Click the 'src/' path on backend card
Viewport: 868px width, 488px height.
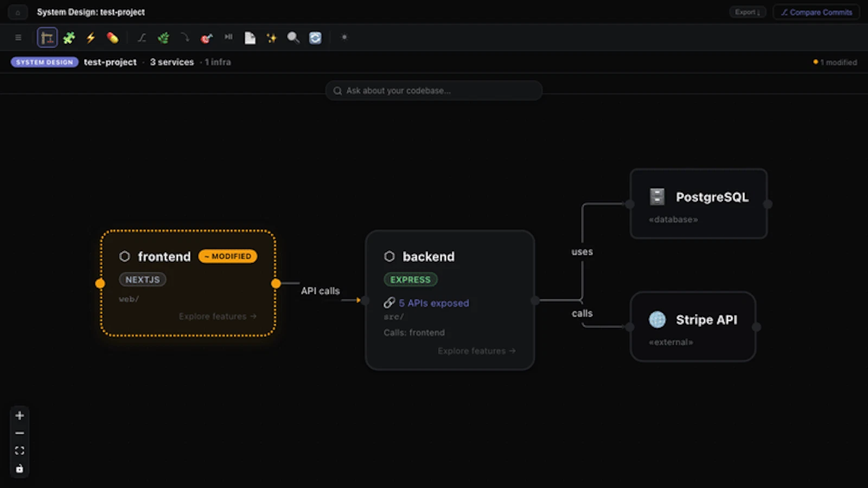[393, 317]
